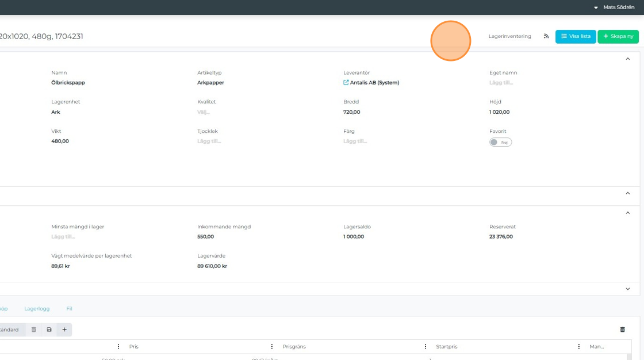The height and width of the screenshot is (360, 644).
Task: Switch to the Lagerlogg tab
Action: pyautogui.click(x=37, y=309)
